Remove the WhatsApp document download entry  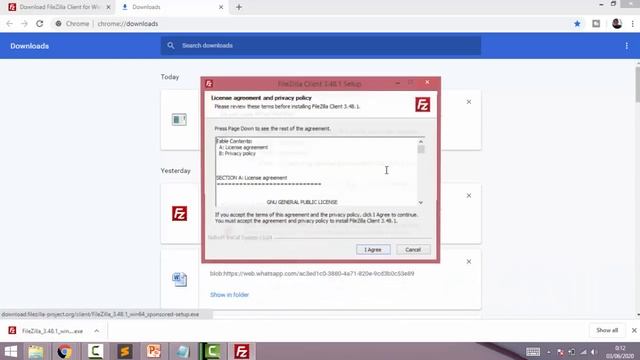click(x=469, y=262)
